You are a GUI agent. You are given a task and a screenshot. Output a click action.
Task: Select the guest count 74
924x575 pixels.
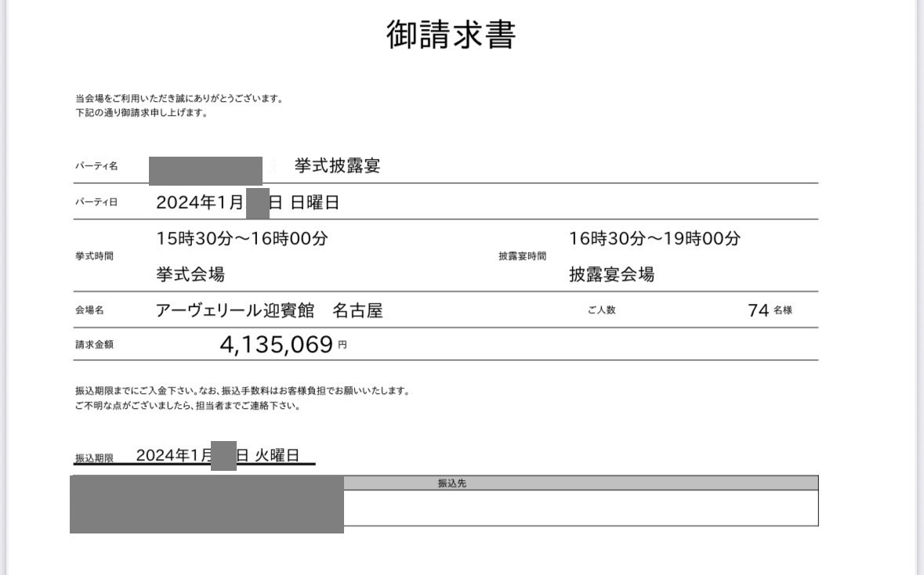(759, 310)
